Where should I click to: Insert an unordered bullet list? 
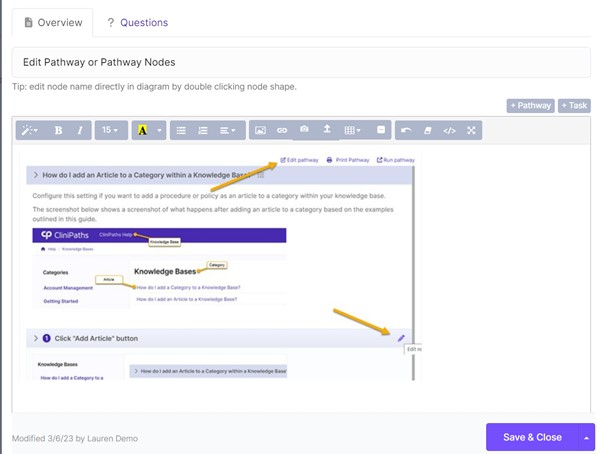click(x=181, y=130)
